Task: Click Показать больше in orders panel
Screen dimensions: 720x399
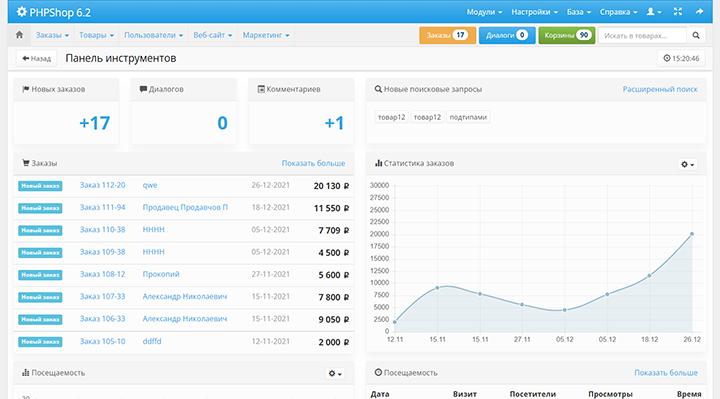Action: tap(313, 163)
